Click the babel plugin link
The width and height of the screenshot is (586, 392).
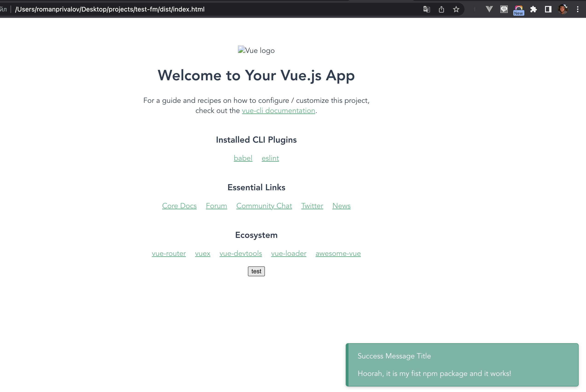(x=243, y=158)
